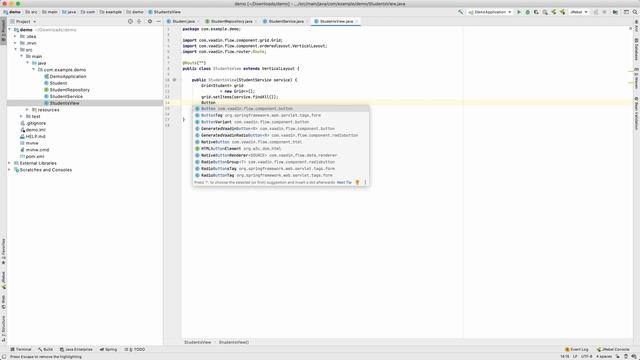The image size is (640, 360).
Task: Expand the resources folder
Action: pyautogui.click(x=27, y=110)
